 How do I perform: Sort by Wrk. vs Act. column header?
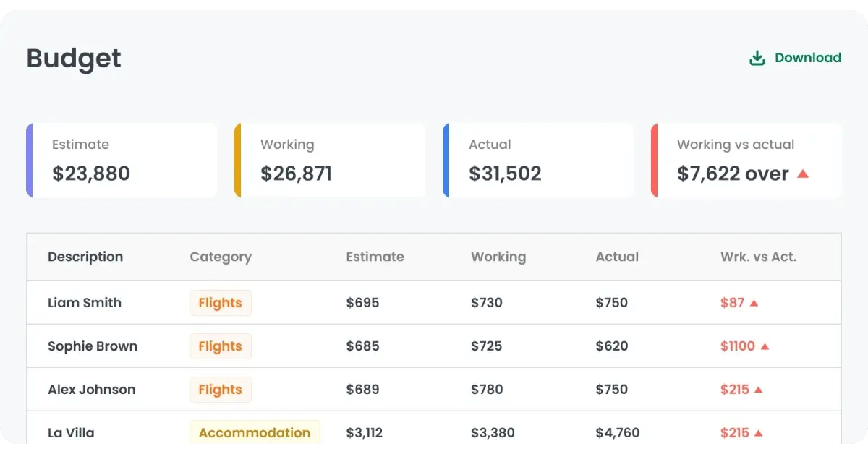[x=758, y=257]
